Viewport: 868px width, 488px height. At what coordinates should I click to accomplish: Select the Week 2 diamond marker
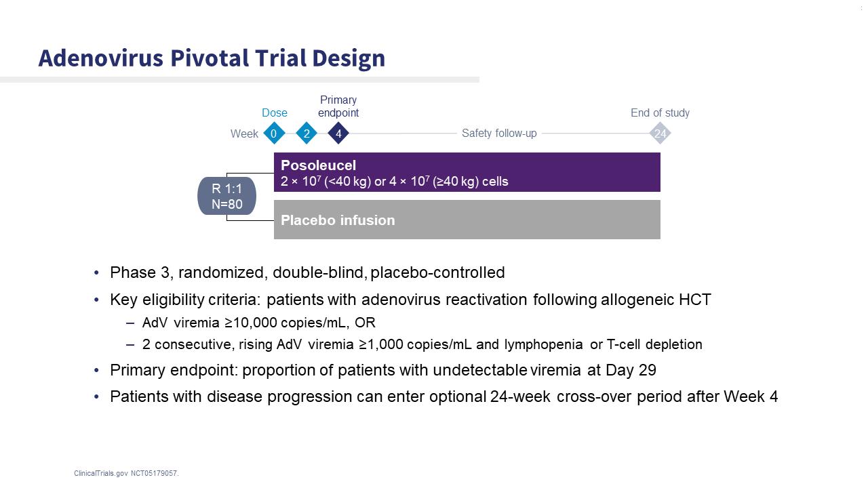[307, 134]
